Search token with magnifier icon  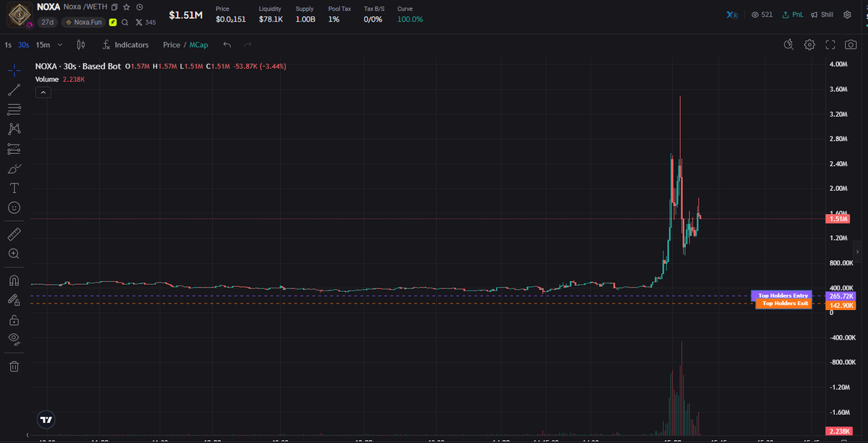click(x=125, y=22)
